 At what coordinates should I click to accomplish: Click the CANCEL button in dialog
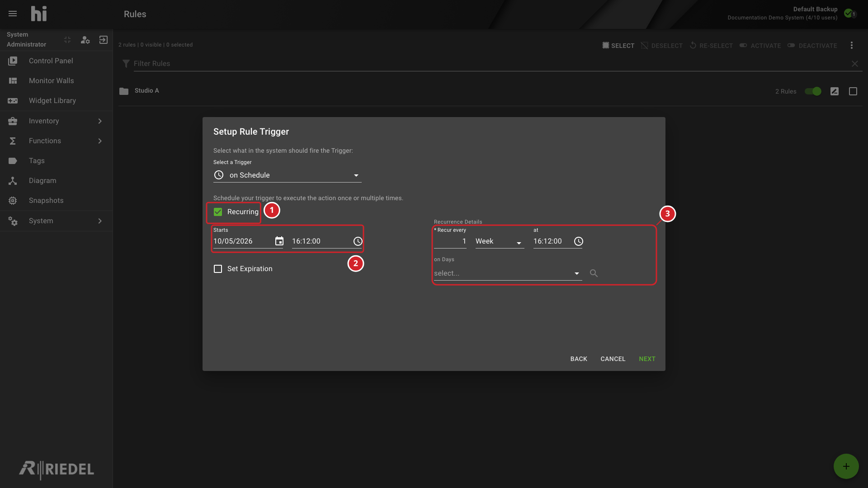coord(613,359)
